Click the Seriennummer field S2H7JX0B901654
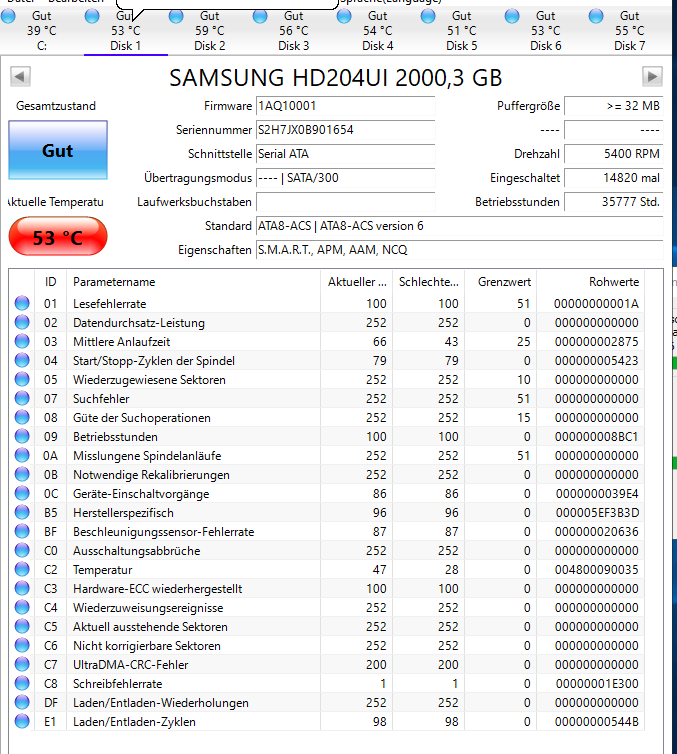Screen dimensions: 677x754 (x=346, y=130)
